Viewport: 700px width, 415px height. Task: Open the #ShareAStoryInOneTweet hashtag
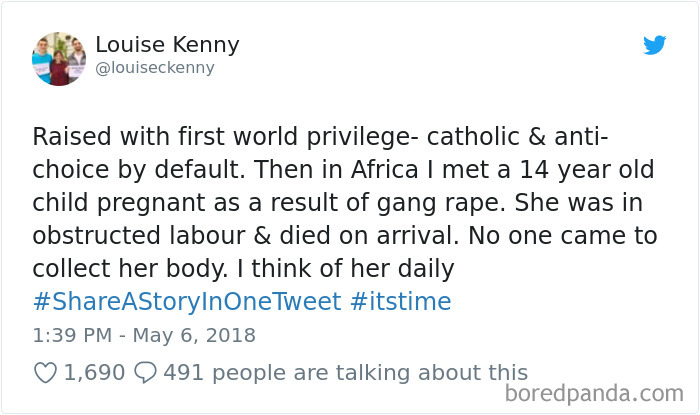[187, 301]
